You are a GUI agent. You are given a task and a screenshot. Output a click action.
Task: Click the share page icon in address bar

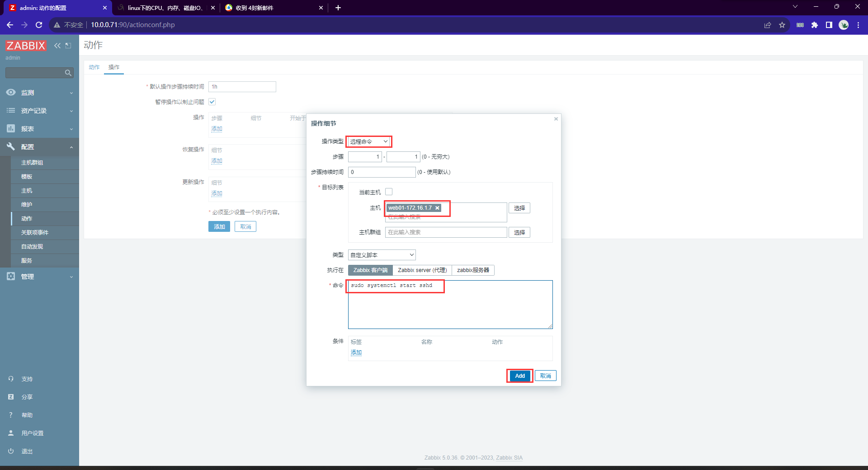767,25
